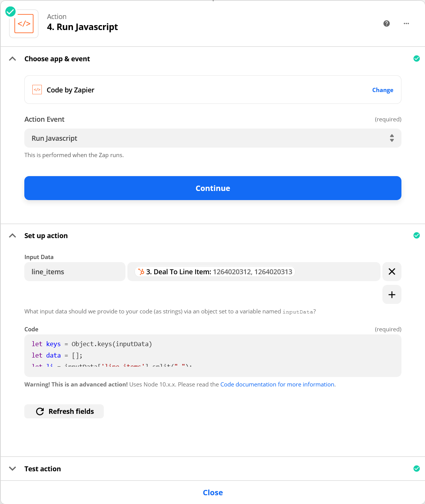Click the 'Input Data' label
The image size is (425, 504).
click(x=39, y=257)
